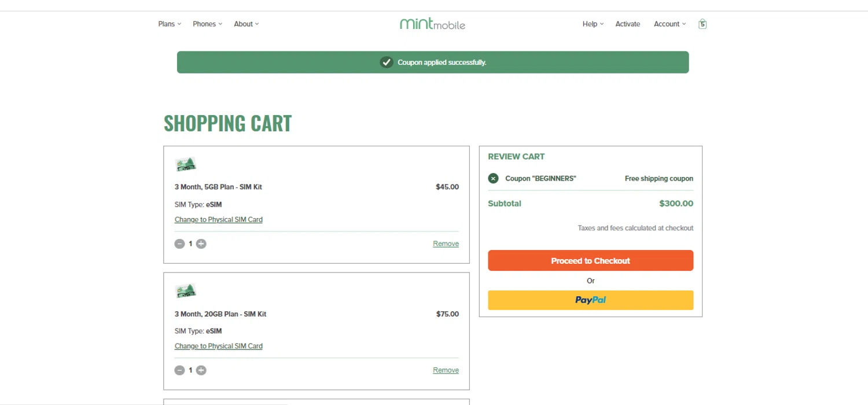Click the REVIEW CART heading
This screenshot has height=405, width=868.
[x=516, y=157]
